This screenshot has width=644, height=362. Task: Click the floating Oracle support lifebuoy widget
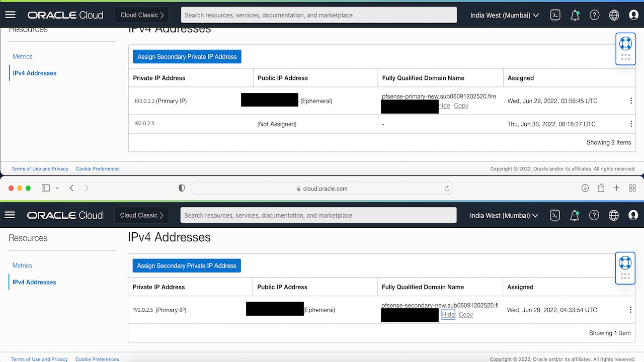tap(625, 262)
